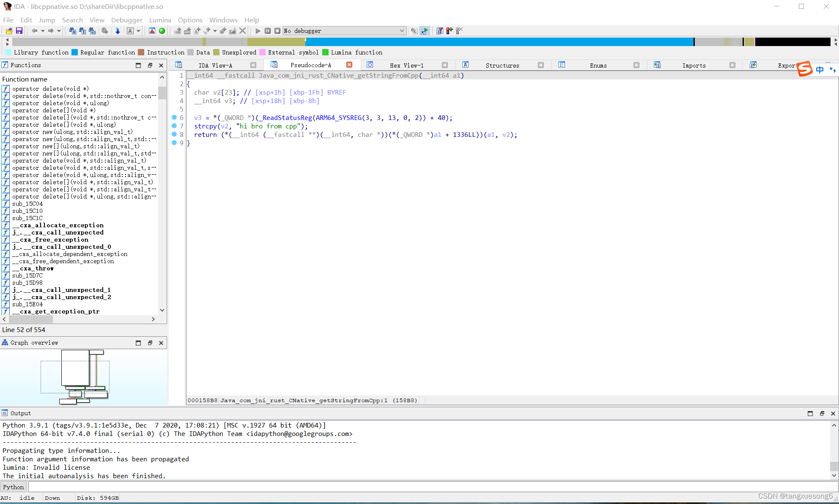This screenshot has height=504, width=839.
Task: Expand the dropdown next to the A icon
Action: [138, 31]
